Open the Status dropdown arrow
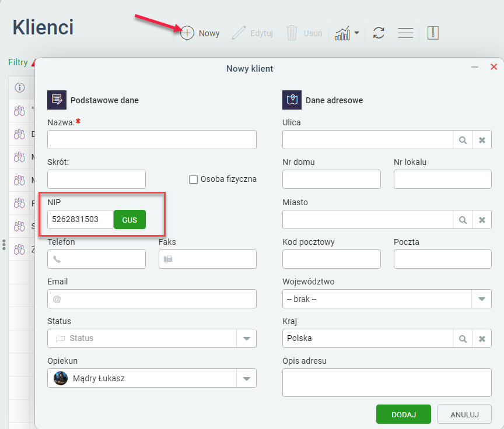Screen dimensions: 504x429 click(247, 339)
